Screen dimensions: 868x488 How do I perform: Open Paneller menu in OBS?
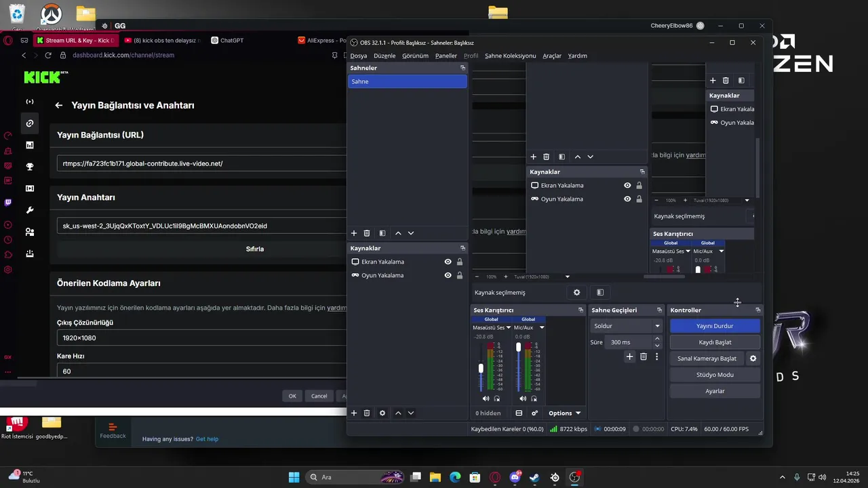click(446, 56)
